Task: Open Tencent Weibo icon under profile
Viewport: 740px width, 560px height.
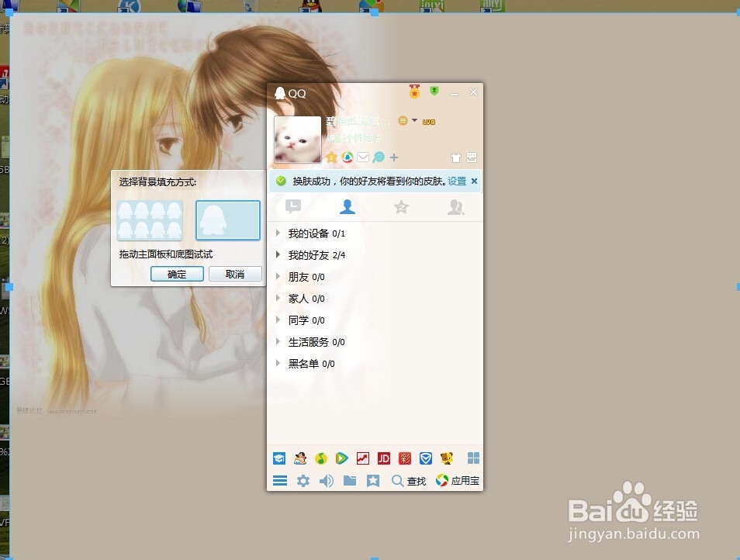Action: tap(348, 157)
